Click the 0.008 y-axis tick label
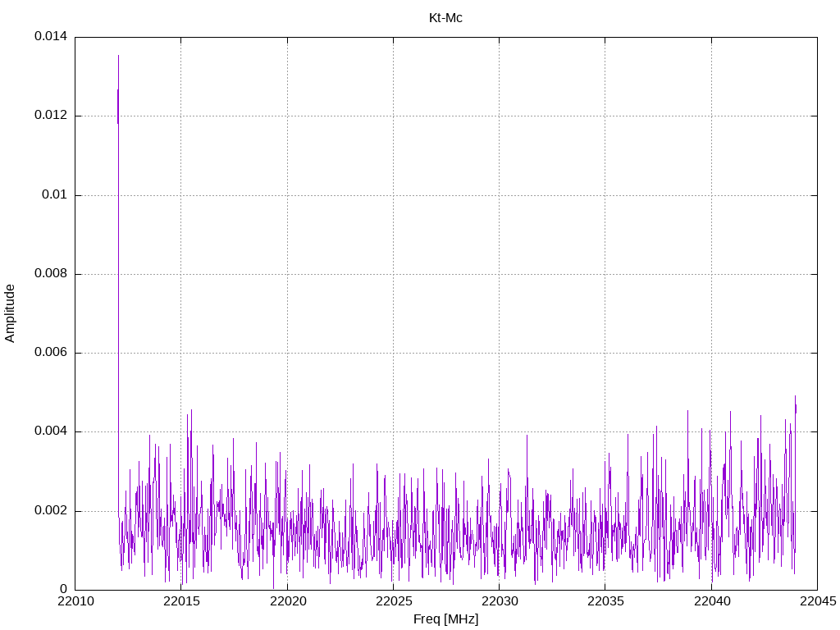The image size is (840, 630). pos(50,274)
